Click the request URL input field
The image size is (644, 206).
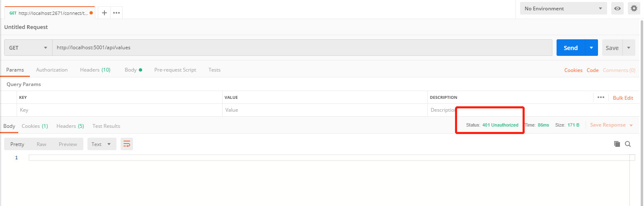tap(302, 48)
